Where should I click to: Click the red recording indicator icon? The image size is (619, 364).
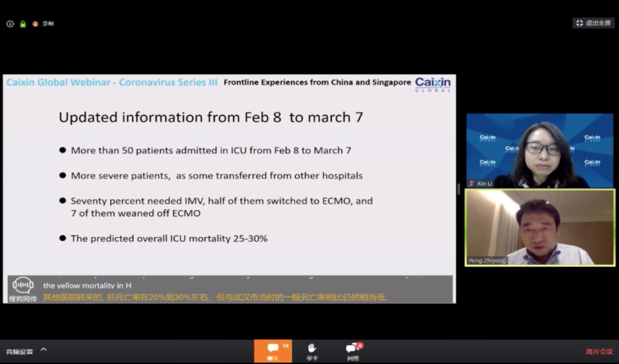(35, 24)
